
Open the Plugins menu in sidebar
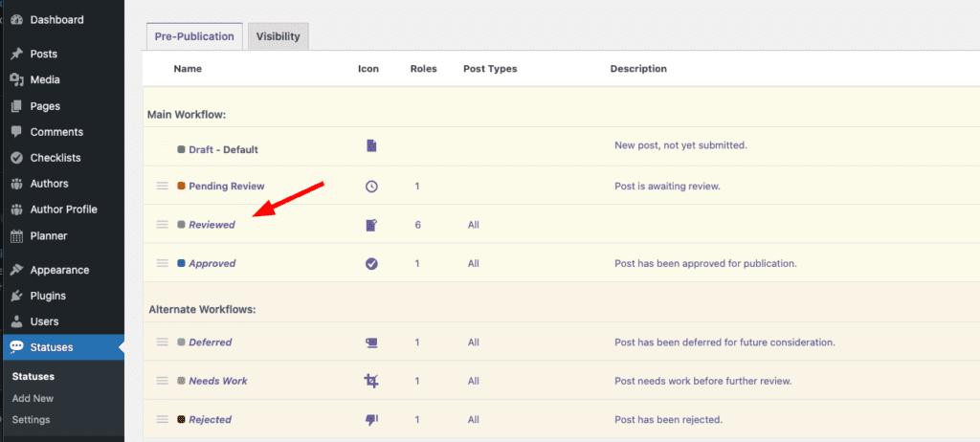point(48,296)
